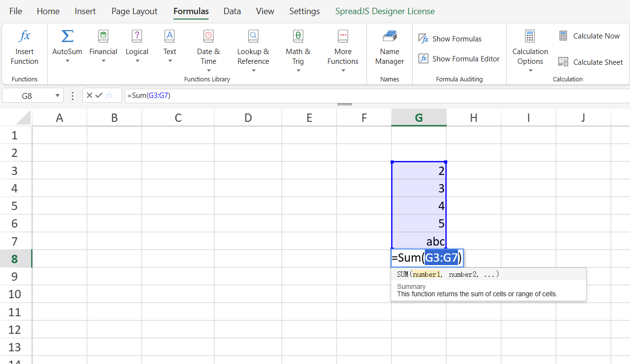Confirm formula with the checkmark icon
Screen dimensions: 630x364
pyautogui.click(x=99, y=96)
